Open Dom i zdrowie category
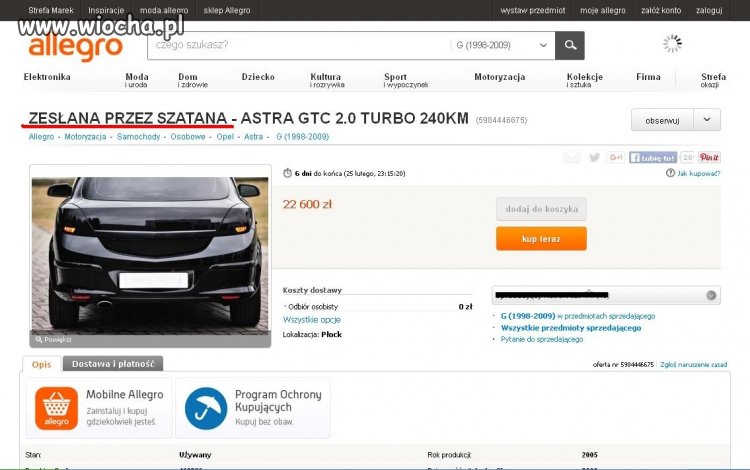The width and height of the screenshot is (750, 470). point(193,80)
